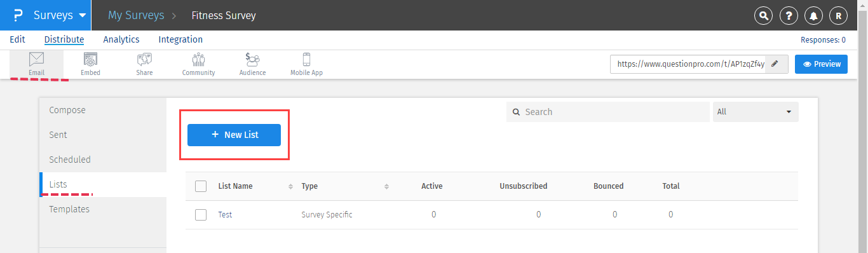Click the New List button

234,135
